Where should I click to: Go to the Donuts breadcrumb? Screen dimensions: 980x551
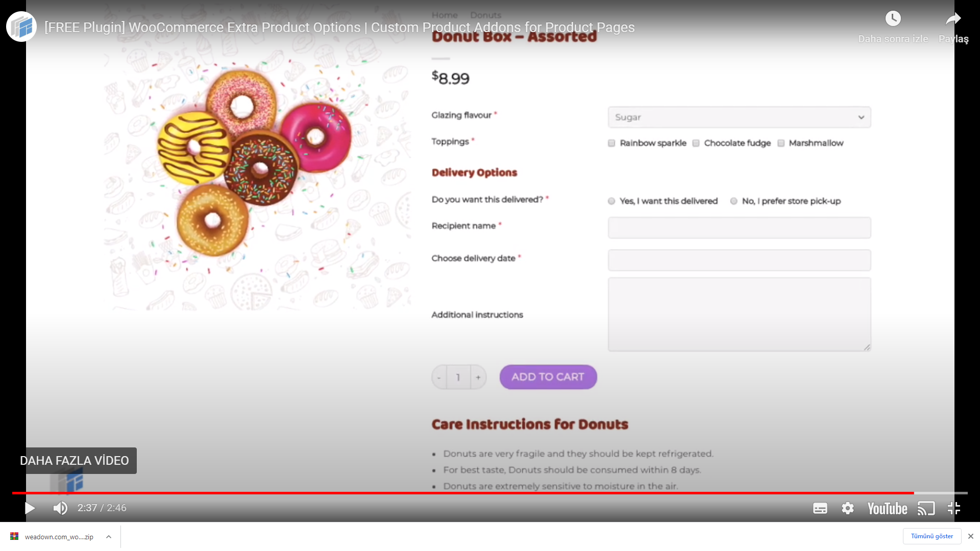486,15
